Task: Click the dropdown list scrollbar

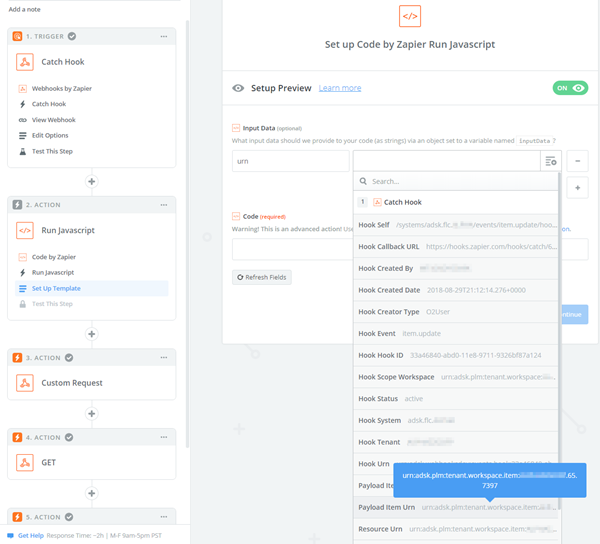Action: (x=559, y=340)
